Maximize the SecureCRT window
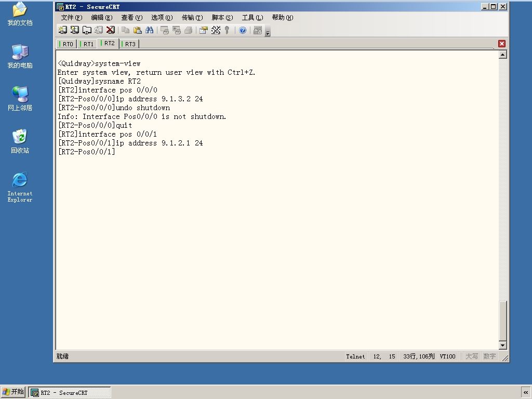Screen dimensions: 532x399 tap(494, 7)
